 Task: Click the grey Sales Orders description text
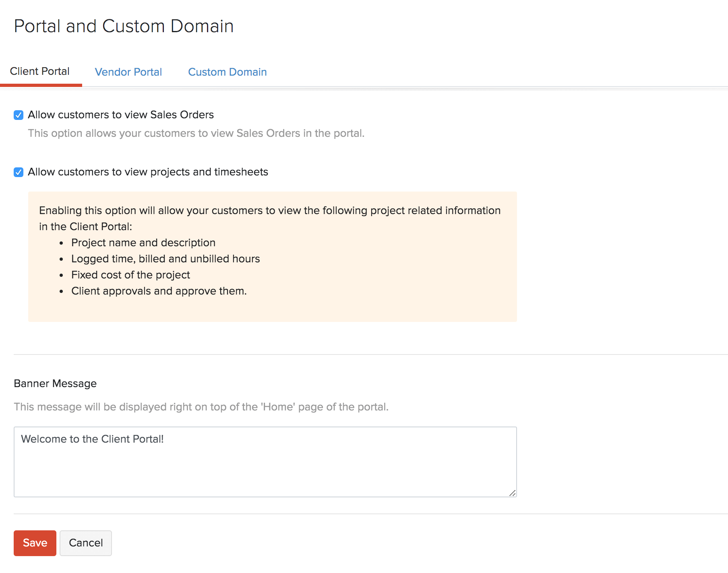coord(196,134)
